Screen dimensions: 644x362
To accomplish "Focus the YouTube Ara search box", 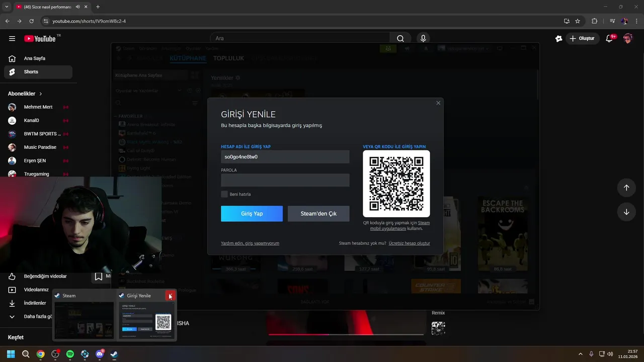I will pos(300,38).
